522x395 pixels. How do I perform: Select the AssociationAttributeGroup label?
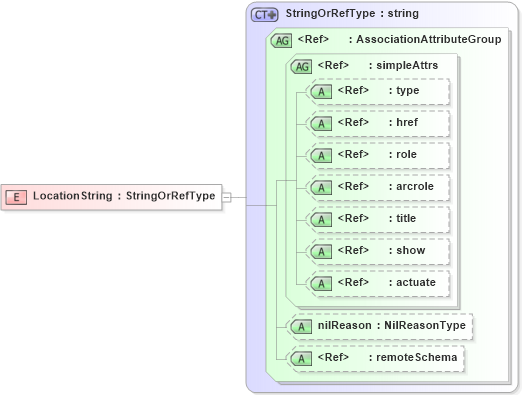[x=429, y=39]
